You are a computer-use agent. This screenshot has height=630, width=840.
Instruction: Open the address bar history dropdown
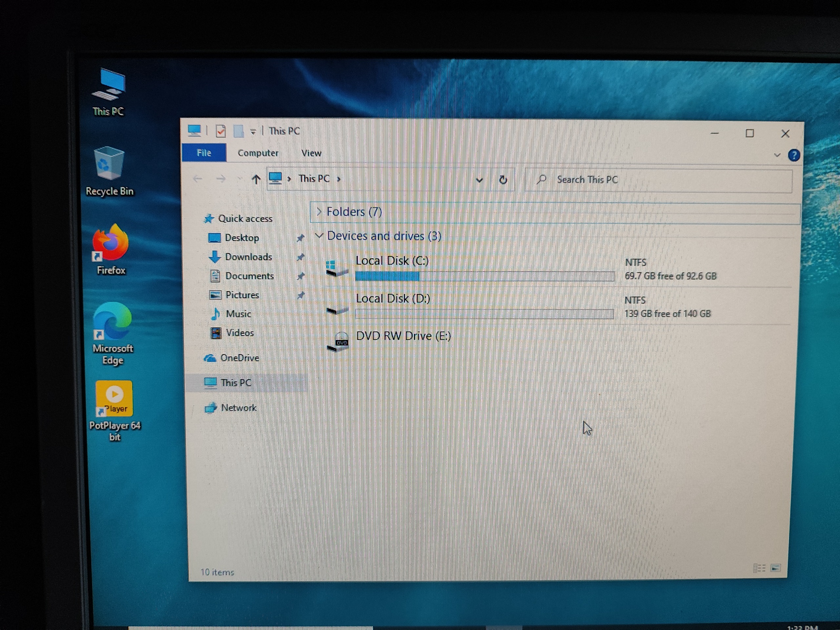(x=479, y=180)
